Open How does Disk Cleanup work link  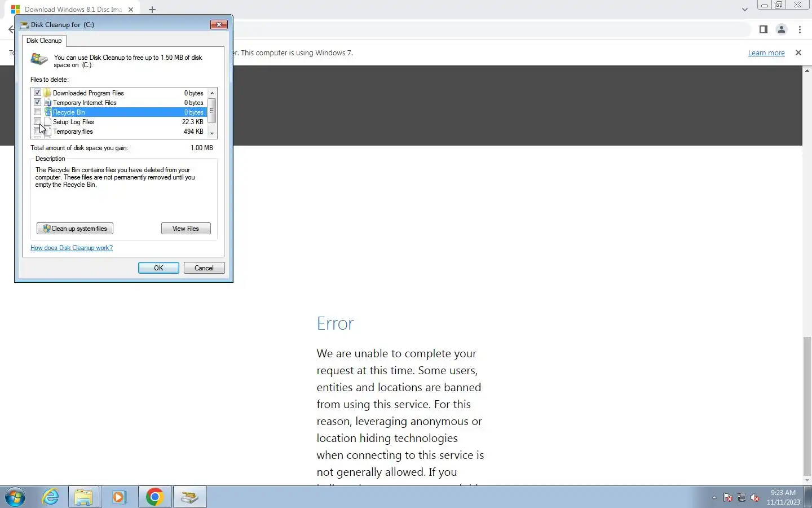click(x=72, y=248)
